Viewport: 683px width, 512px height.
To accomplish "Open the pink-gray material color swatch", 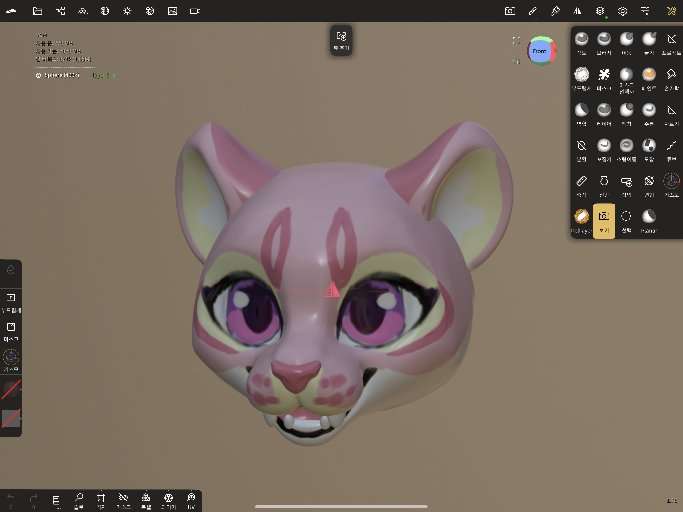I will point(11,419).
